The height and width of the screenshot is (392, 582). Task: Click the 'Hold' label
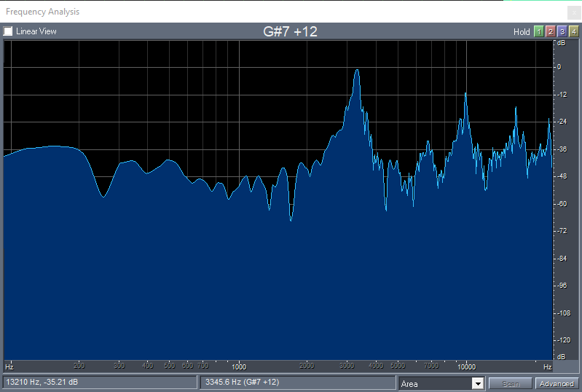(522, 32)
